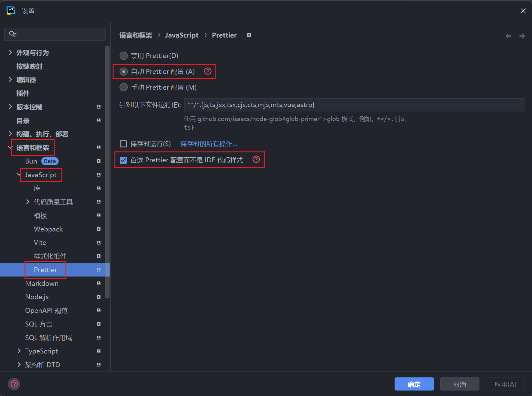Viewport: 532px width, 396px height.
Task: Click the 针对以下文件运行 glob pattern field
Action: click(354, 105)
